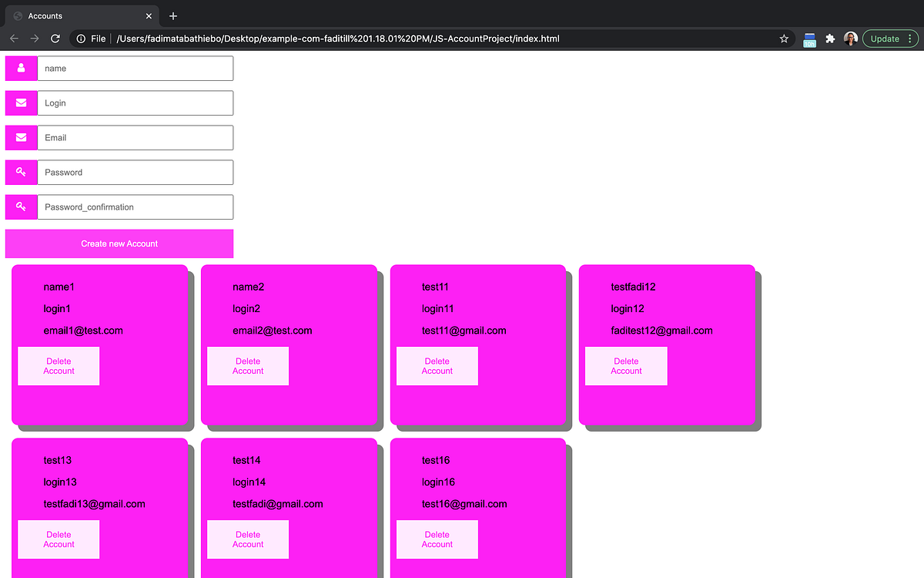The height and width of the screenshot is (578, 924).
Task: Bookmark the page using the star icon
Action: pyautogui.click(x=783, y=38)
